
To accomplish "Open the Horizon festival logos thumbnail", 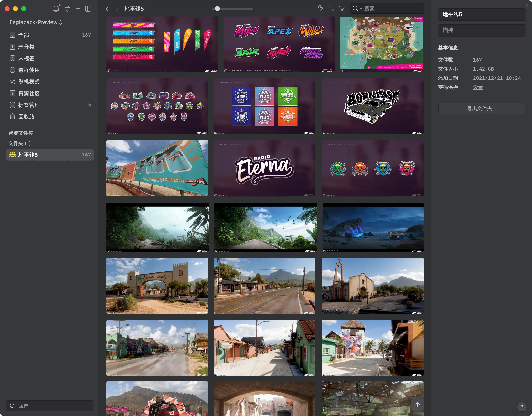I will (x=279, y=44).
